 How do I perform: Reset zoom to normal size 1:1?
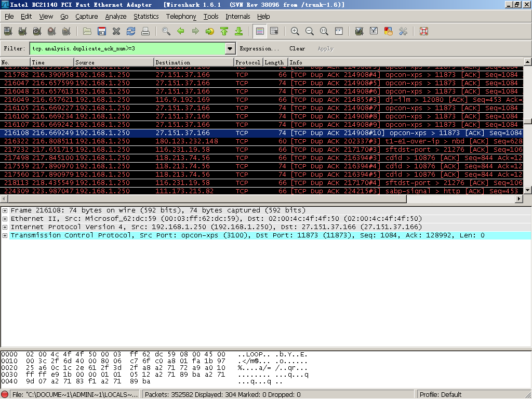[324, 31]
